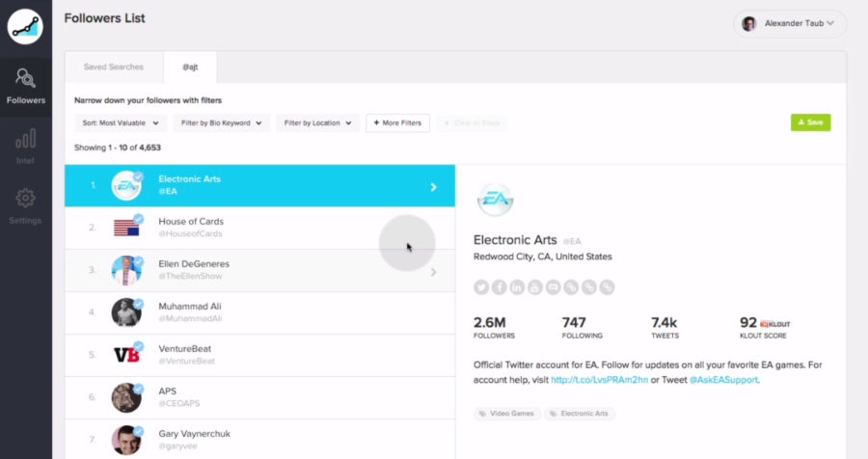Click the More Filters button
The width and height of the screenshot is (868, 459).
(x=397, y=122)
